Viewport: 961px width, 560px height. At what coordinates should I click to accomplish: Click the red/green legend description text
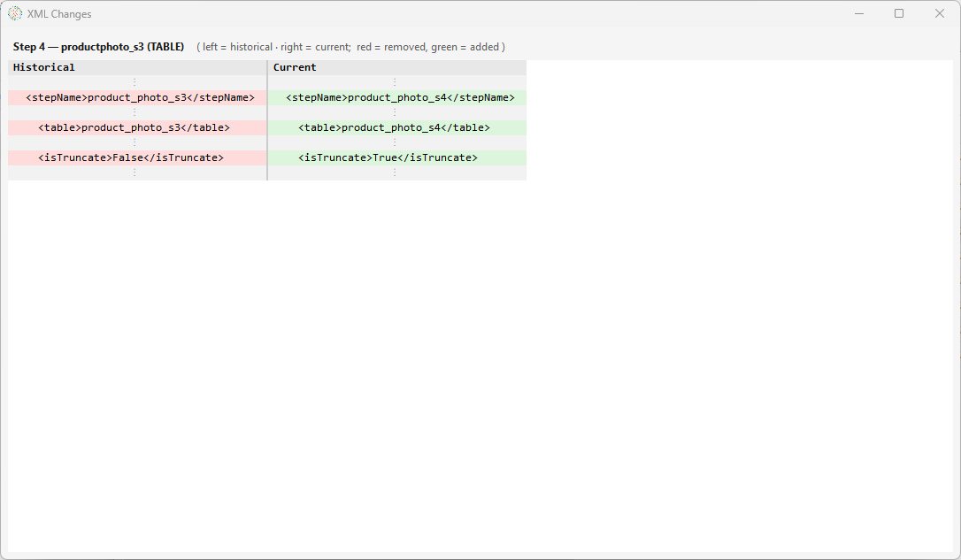tap(350, 47)
